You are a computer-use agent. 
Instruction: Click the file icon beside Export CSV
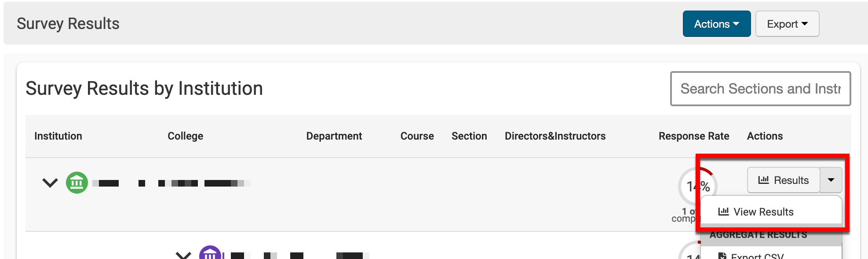click(722, 255)
